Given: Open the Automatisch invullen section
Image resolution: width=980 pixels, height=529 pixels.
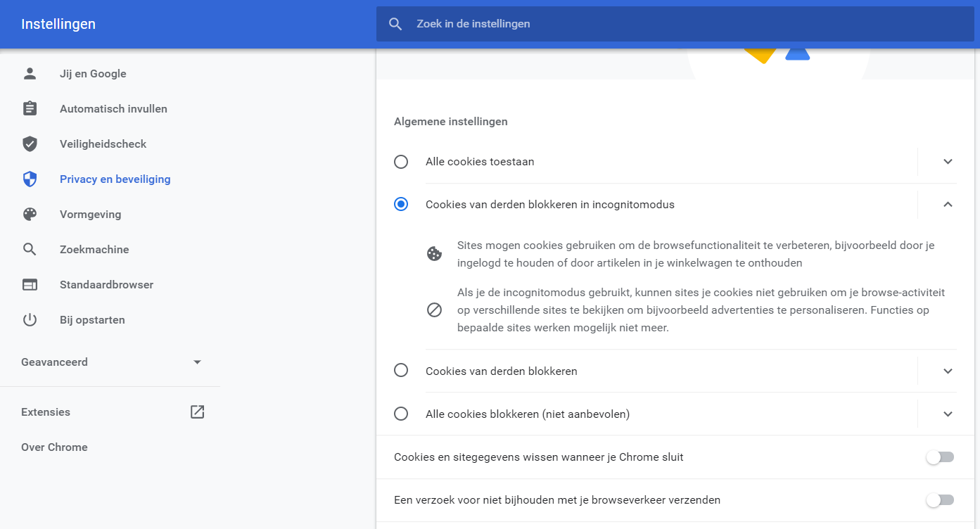Looking at the screenshot, I should [x=113, y=108].
